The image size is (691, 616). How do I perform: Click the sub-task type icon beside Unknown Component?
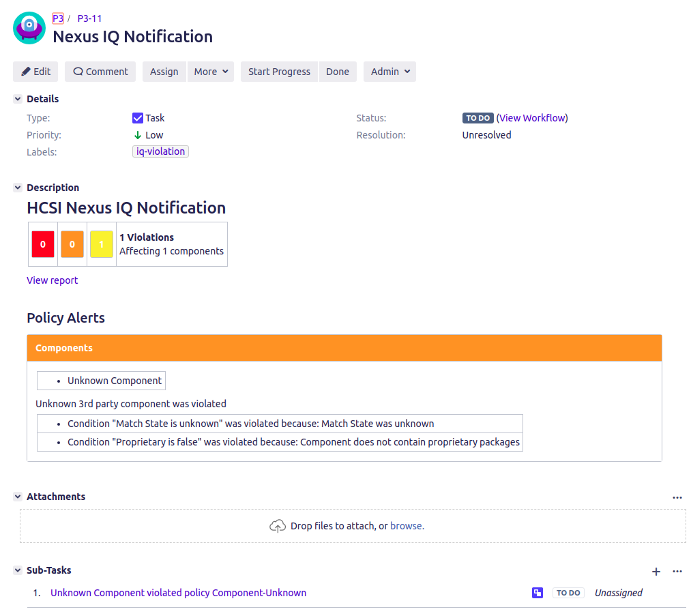click(x=537, y=593)
